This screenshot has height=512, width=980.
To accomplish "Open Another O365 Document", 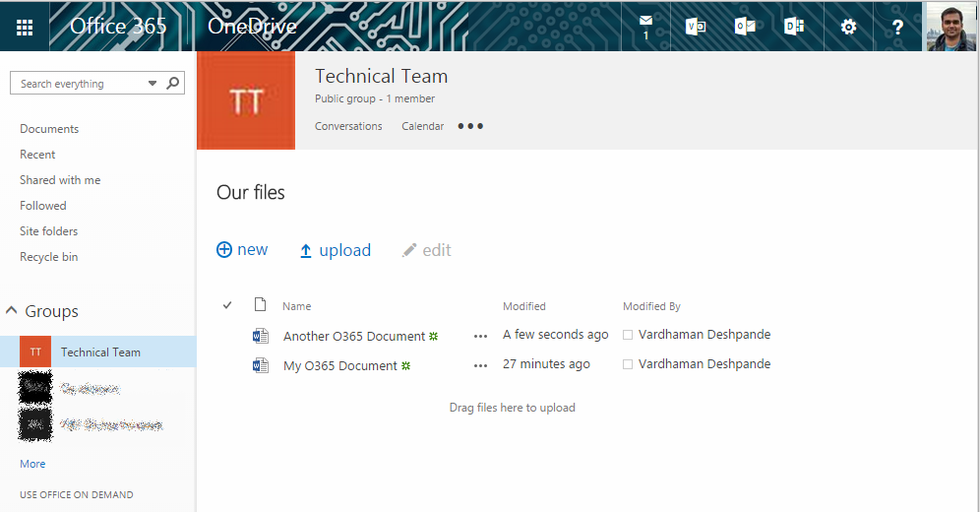I will [354, 337].
